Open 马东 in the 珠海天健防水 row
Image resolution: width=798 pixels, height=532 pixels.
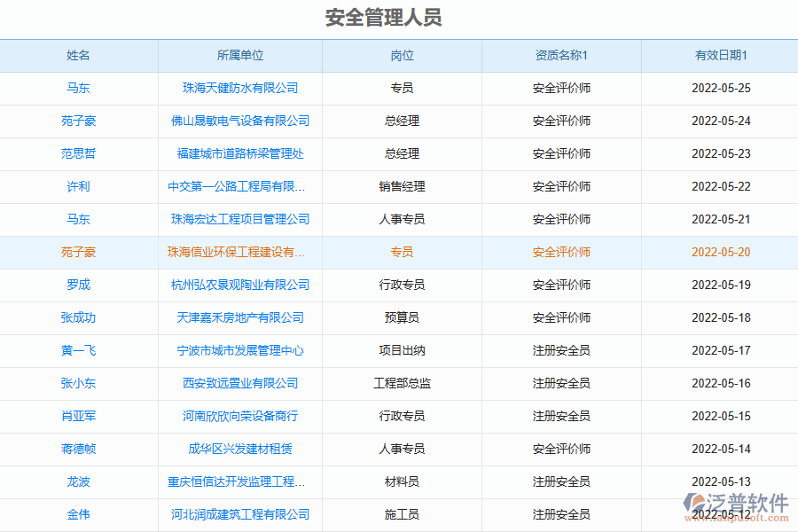(x=78, y=88)
